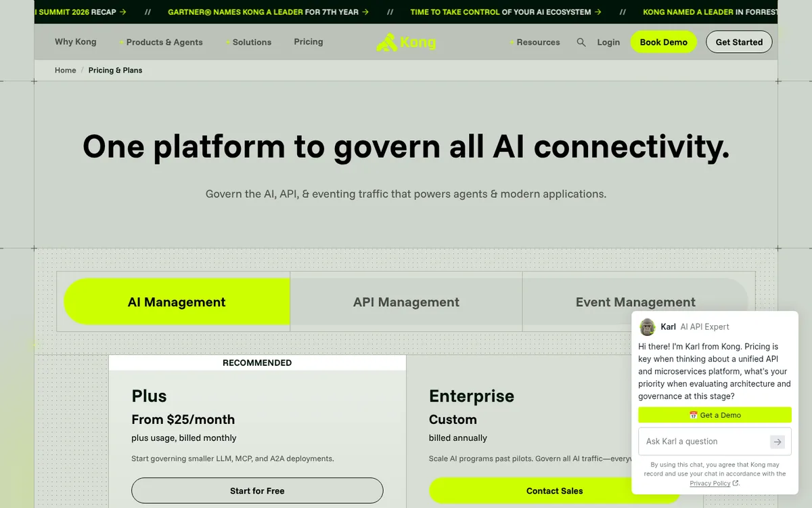
Task: Start the Plus plan with Start for Free
Action: (x=257, y=490)
